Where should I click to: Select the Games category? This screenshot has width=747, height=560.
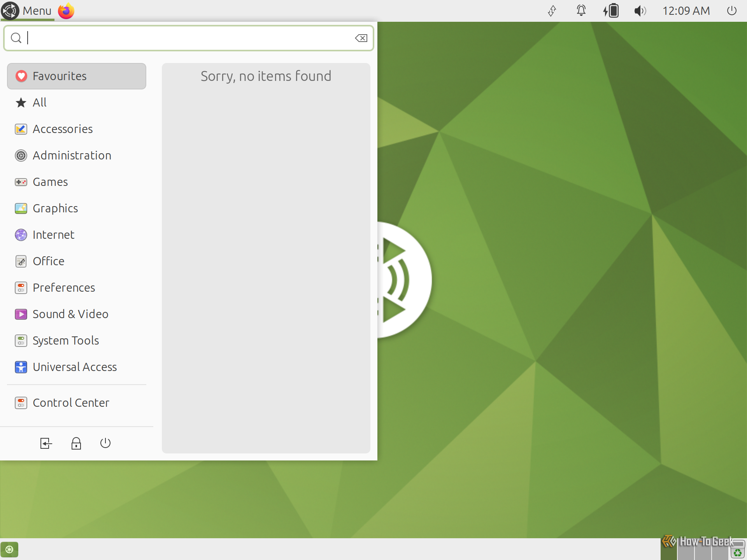(x=77, y=182)
